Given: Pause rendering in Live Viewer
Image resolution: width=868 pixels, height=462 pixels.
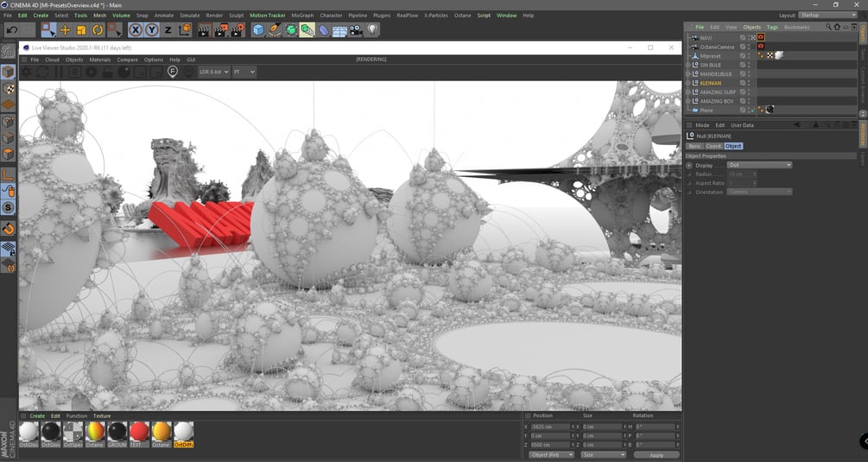Looking at the screenshot, I should pos(58,72).
